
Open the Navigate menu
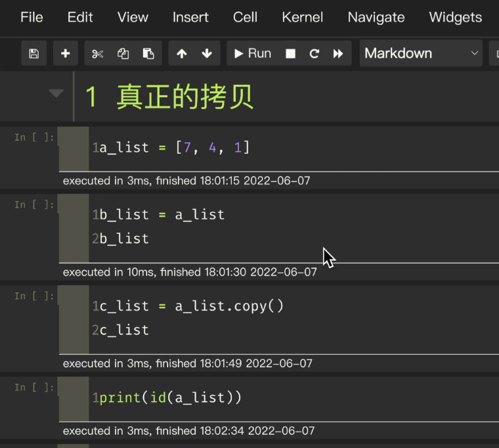(376, 18)
